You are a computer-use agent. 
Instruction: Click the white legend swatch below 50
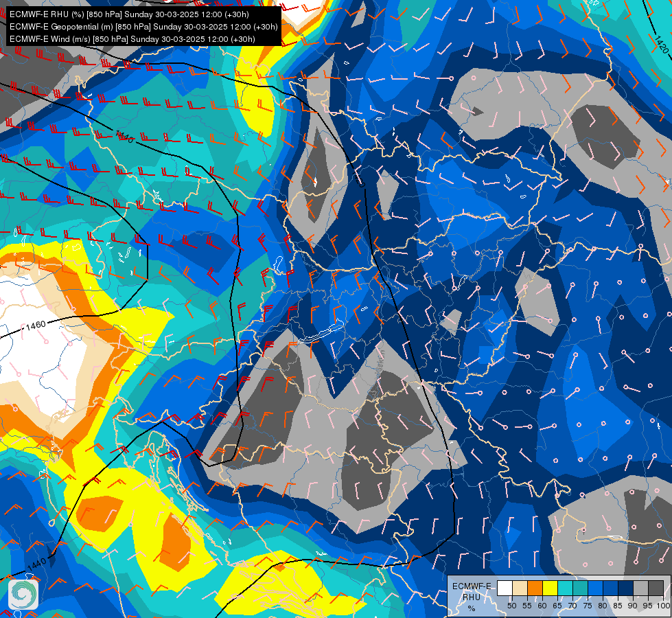505,588
